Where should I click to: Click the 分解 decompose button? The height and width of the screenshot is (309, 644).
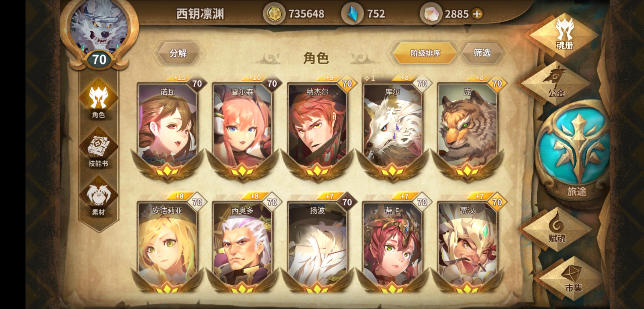click(x=178, y=53)
